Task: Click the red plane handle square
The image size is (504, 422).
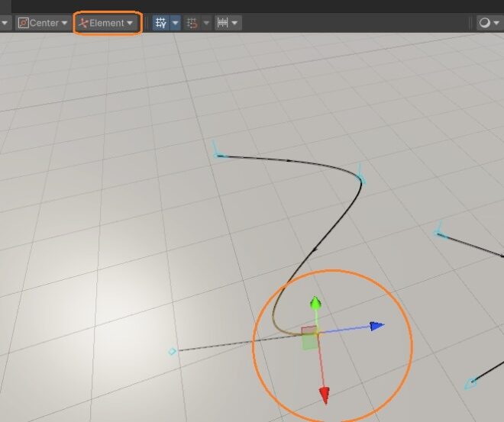Action: click(x=309, y=330)
